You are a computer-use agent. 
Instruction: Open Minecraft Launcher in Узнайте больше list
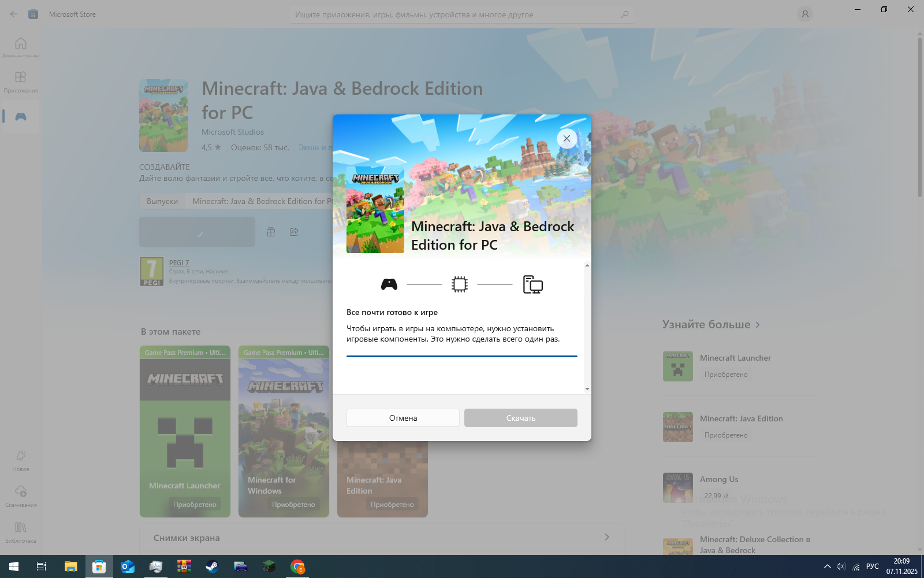tap(740, 366)
